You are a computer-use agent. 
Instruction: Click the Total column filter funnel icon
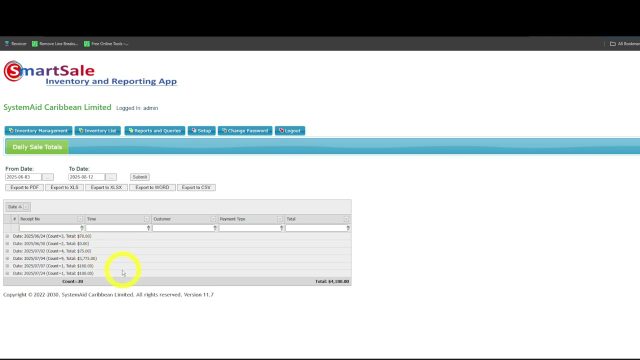tap(348, 228)
